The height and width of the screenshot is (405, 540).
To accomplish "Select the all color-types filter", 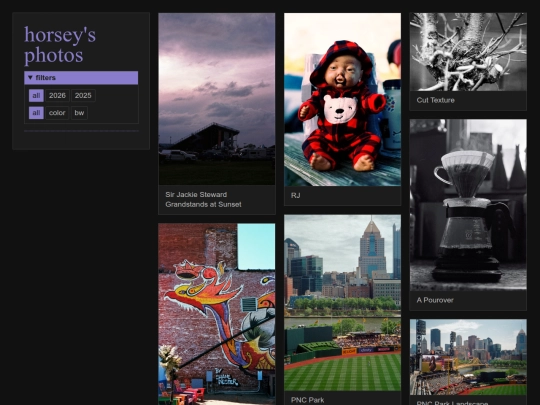I will [36, 113].
